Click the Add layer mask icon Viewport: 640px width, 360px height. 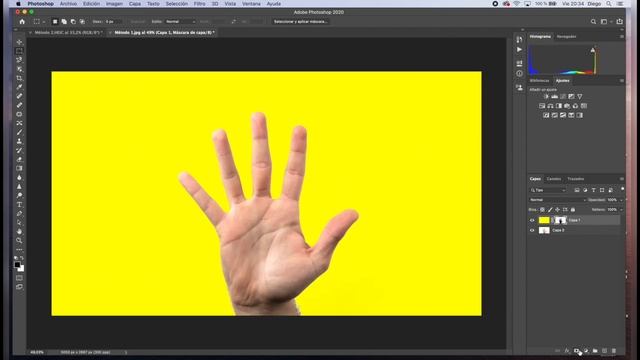click(x=576, y=351)
